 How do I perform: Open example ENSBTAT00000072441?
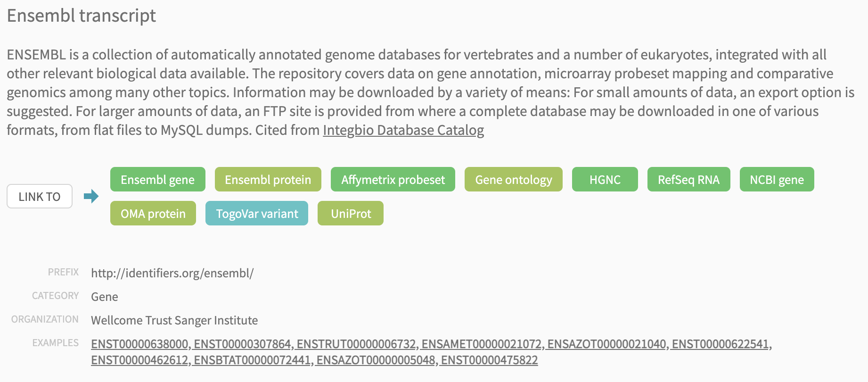(x=253, y=360)
